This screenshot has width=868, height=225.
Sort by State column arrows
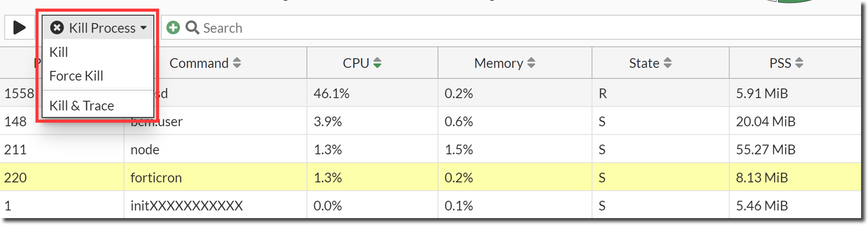pos(667,63)
